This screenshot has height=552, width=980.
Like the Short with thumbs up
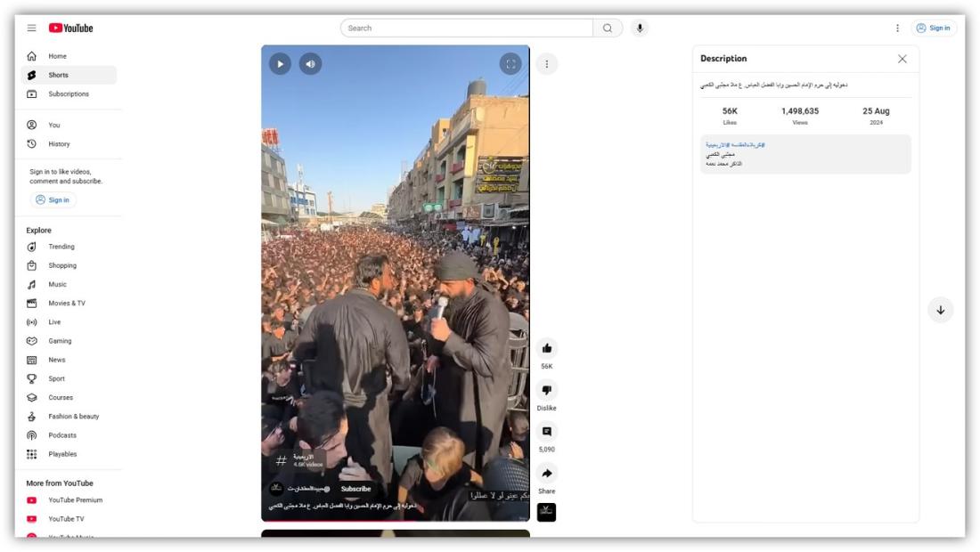point(547,348)
